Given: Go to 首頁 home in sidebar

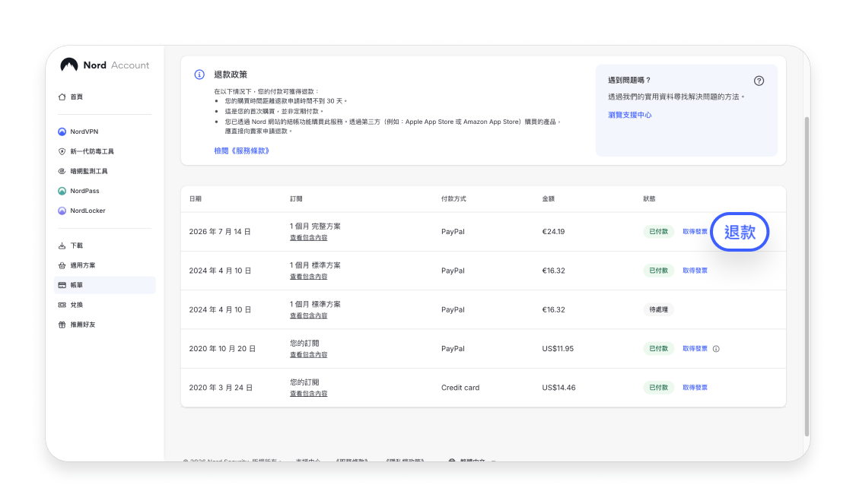Looking at the screenshot, I should (71, 97).
